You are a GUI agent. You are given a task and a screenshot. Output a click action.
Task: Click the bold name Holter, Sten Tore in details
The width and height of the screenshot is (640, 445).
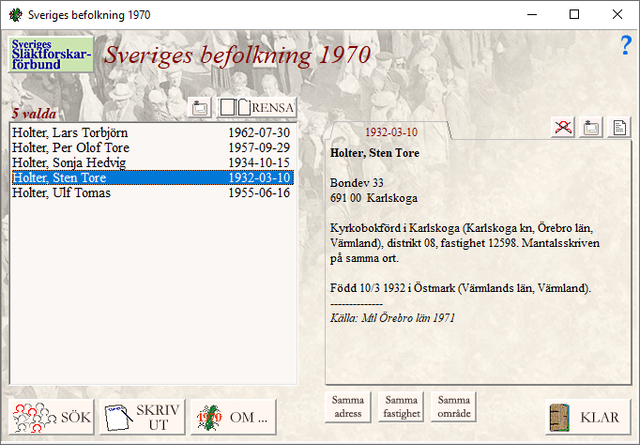pyautogui.click(x=375, y=153)
